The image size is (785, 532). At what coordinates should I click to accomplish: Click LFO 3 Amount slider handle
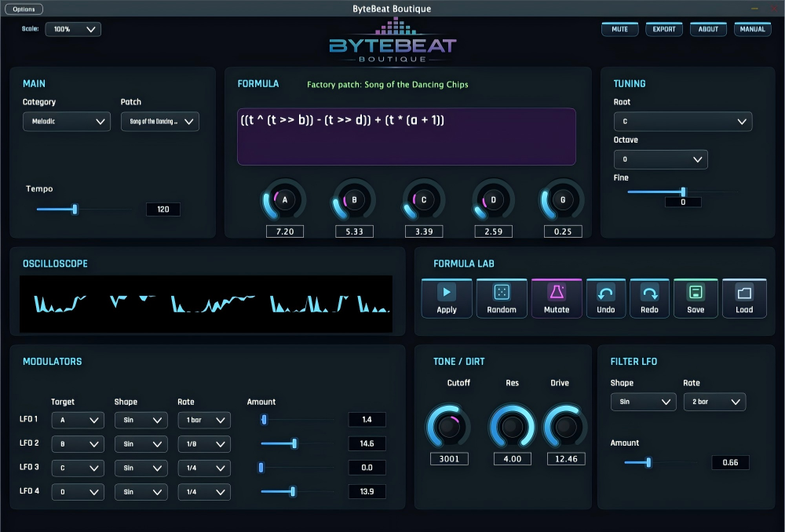click(x=261, y=468)
